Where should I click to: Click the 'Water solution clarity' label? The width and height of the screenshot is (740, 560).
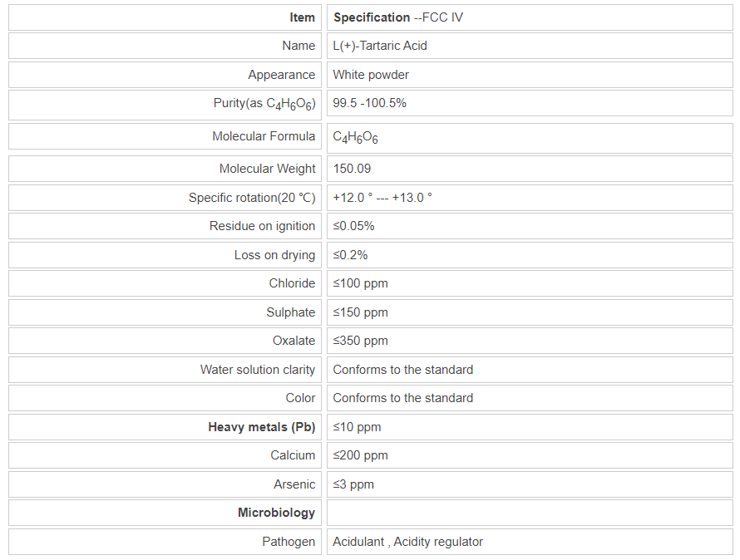(258, 370)
